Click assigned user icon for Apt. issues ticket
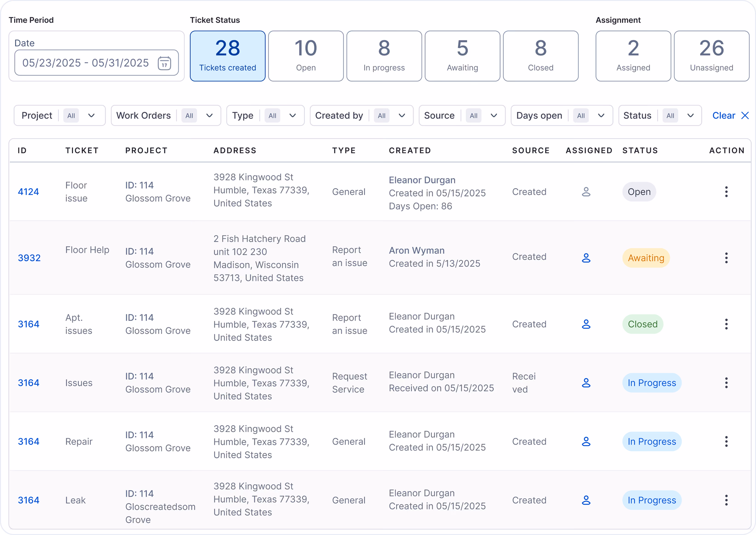756x535 pixels. [586, 324]
